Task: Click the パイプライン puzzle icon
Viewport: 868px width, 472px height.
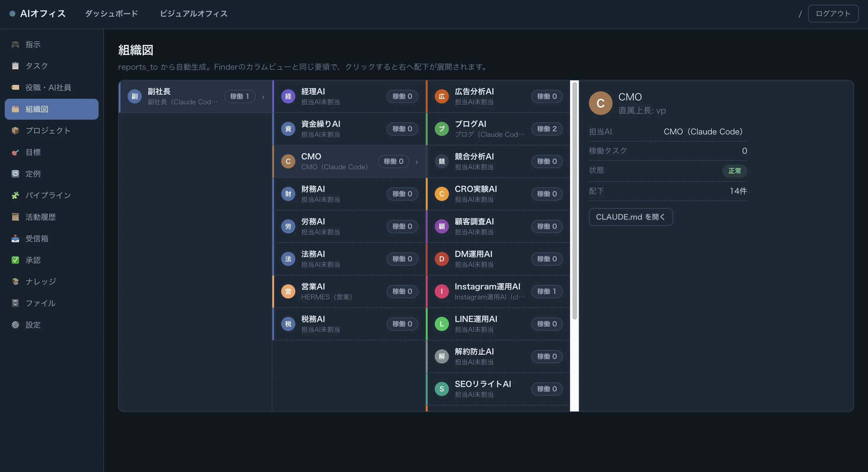Action: coord(15,196)
